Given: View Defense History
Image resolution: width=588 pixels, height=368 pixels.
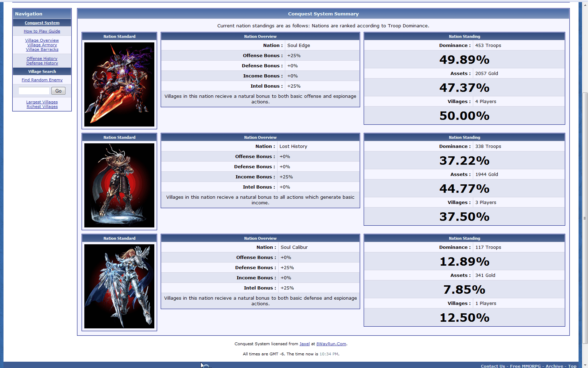Looking at the screenshot, I should pyautogui.click(x=42, y=63).
